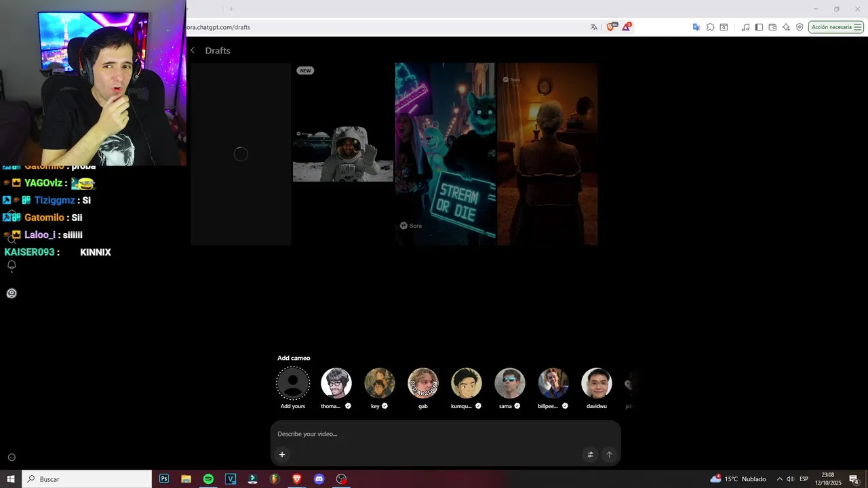Open the Windows Start menu
The height and width of the screenshot is (488, 868).
[x=11, y=479]
